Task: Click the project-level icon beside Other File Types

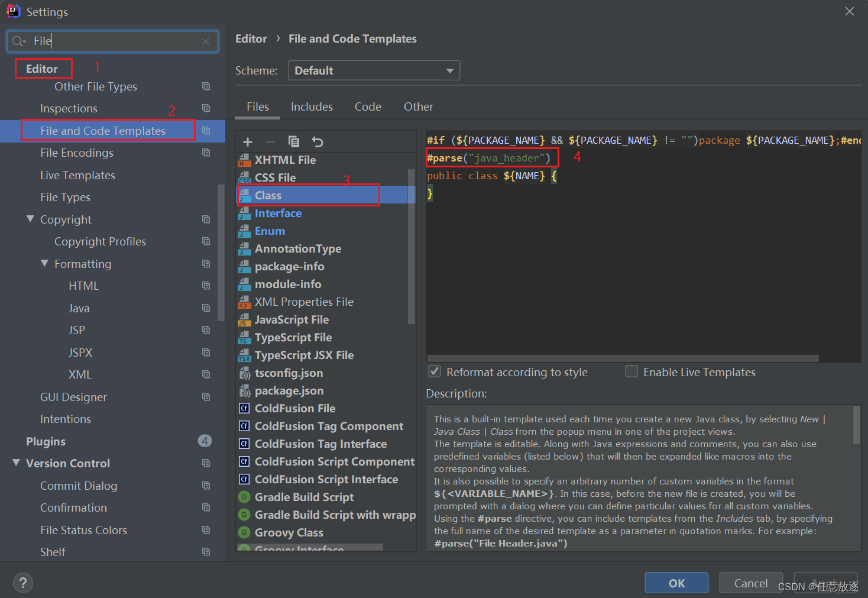Action: tap(206, 86)
